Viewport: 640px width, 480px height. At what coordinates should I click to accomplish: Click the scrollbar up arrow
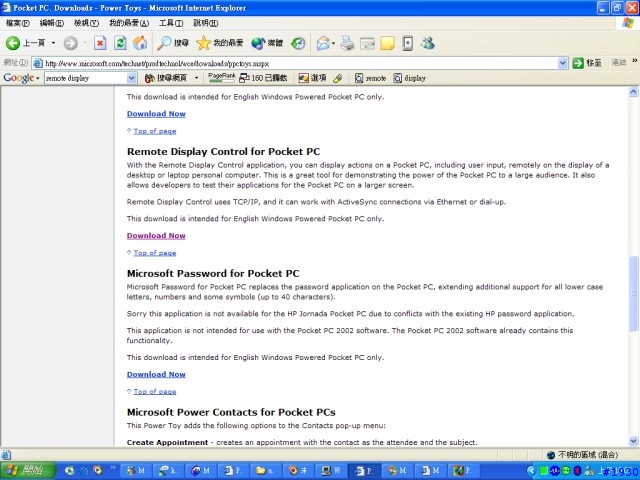coord(633,92)
